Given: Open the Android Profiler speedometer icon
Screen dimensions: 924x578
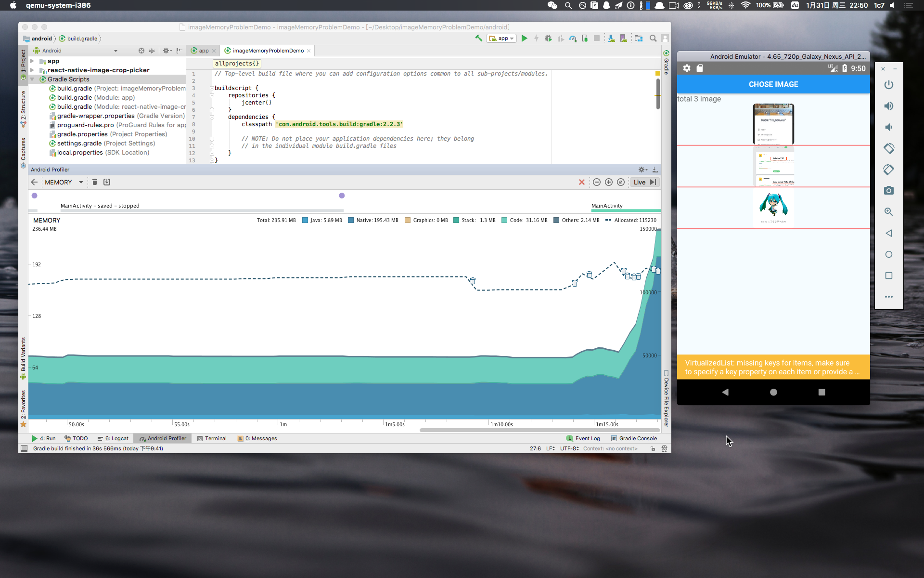Looking at the screenshot, I should [573, 38].
